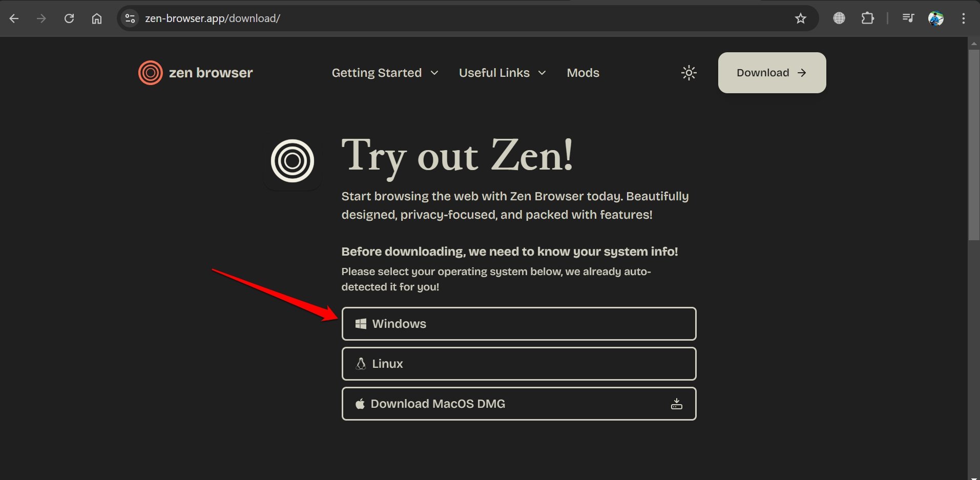The height and width of the screenshot is (480, 980).
Task: Open the Mods page
Action: [x=583, y=73]
